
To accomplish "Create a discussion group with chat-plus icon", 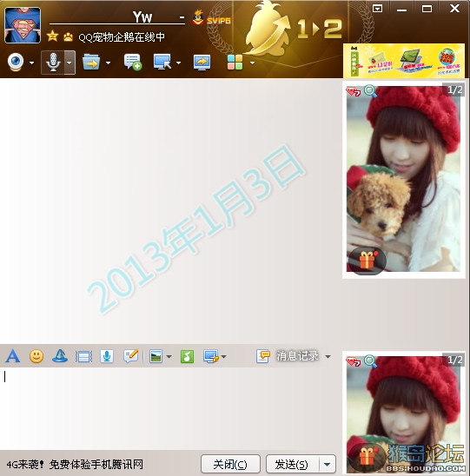I will coord(133,62).
